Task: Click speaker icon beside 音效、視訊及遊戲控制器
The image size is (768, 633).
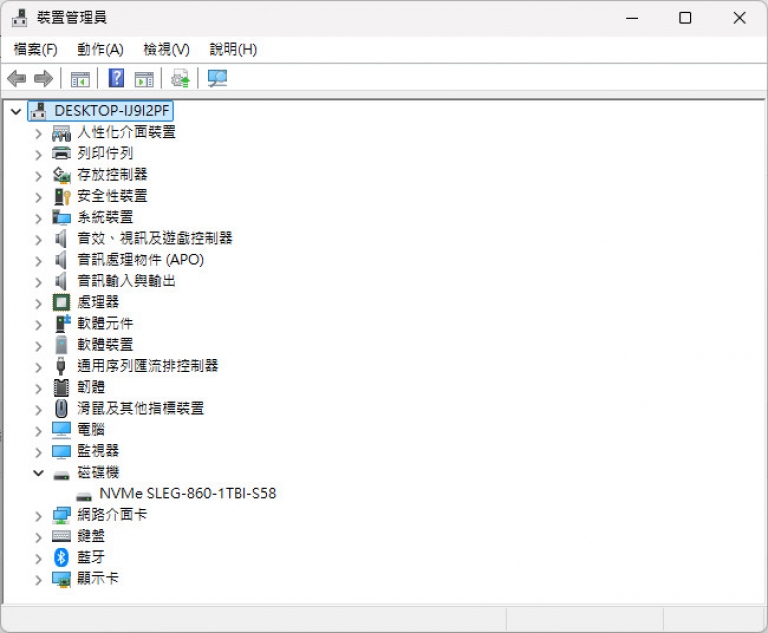Action: pos(61,239)
